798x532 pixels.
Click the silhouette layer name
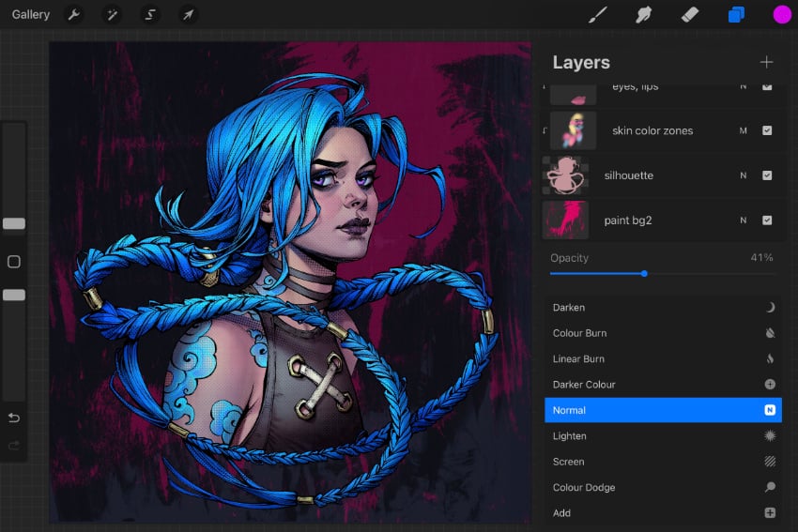pos(628,175)
